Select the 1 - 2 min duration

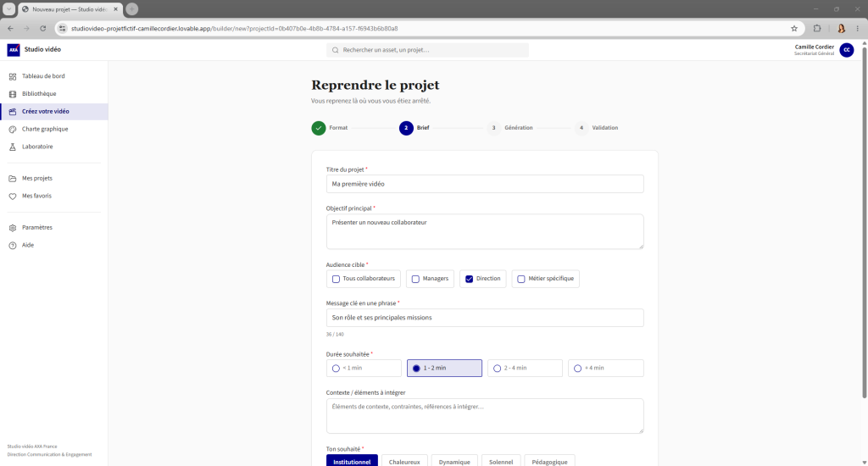coord(444,369)
